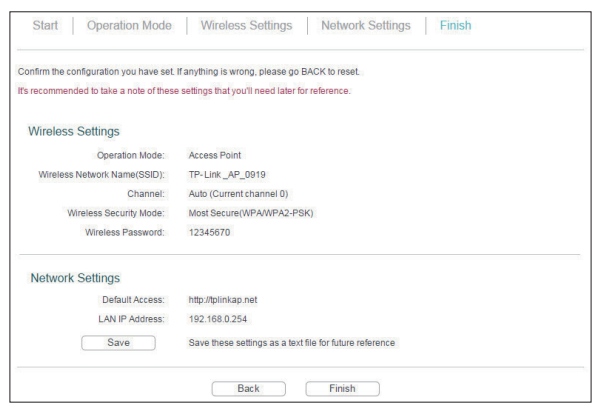The image size is (599, 409).
Task: Go to the Operation Mode step
Action: (x=129, y=26)
